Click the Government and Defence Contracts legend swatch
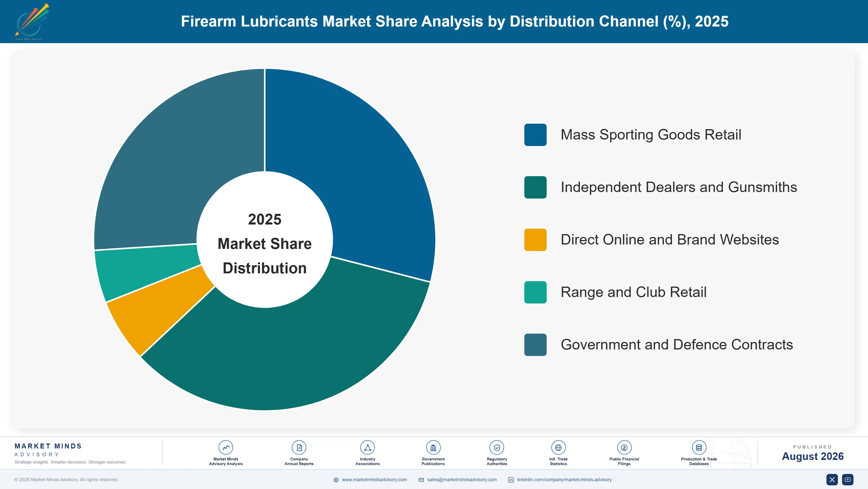This screenshot has width=868, height=489. tap(535, 345)
